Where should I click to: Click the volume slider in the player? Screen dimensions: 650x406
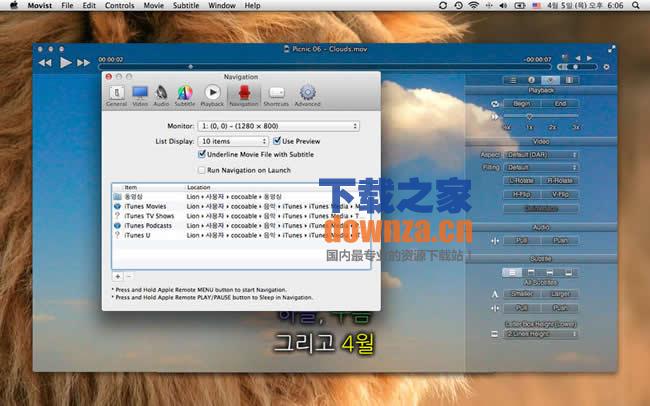click(578, 67)
